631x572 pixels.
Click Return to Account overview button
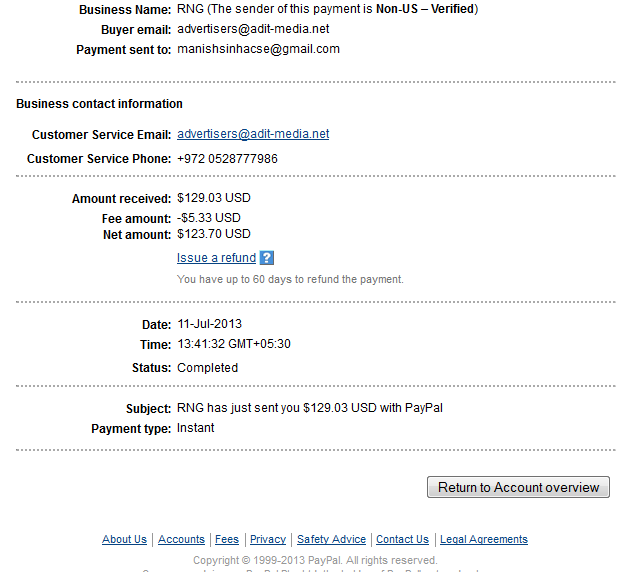(x=518, y=487)
